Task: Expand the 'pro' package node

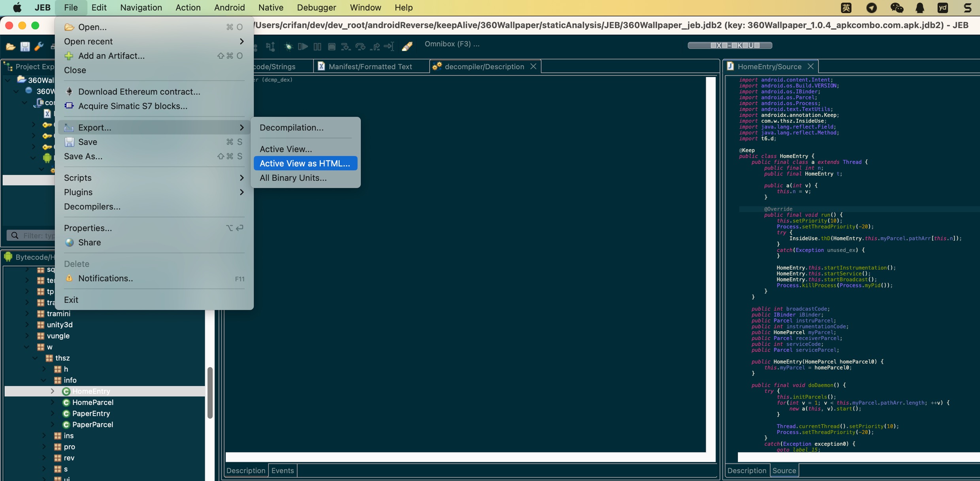Action: pyautogui.click(x=44, y=447)
